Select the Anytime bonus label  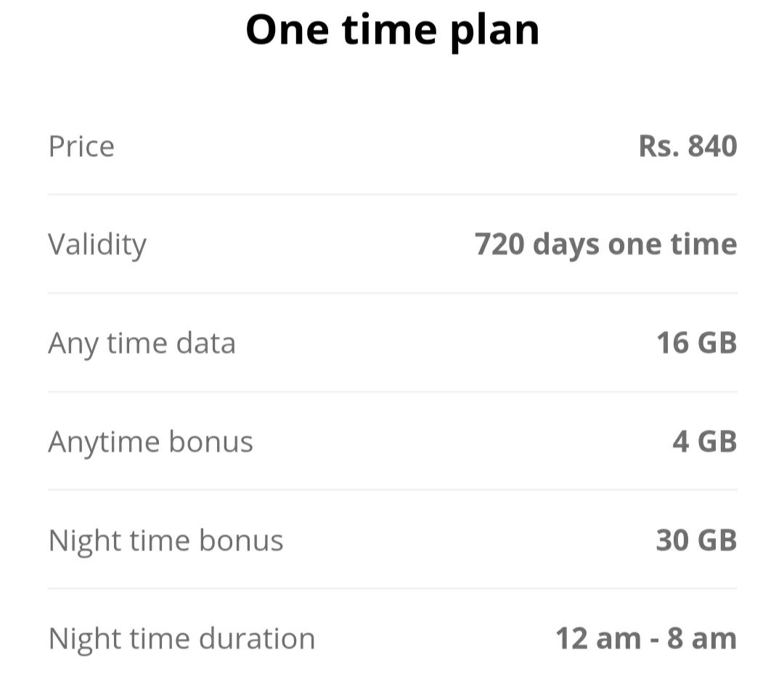pyautogui.click(x=150, y=442)
